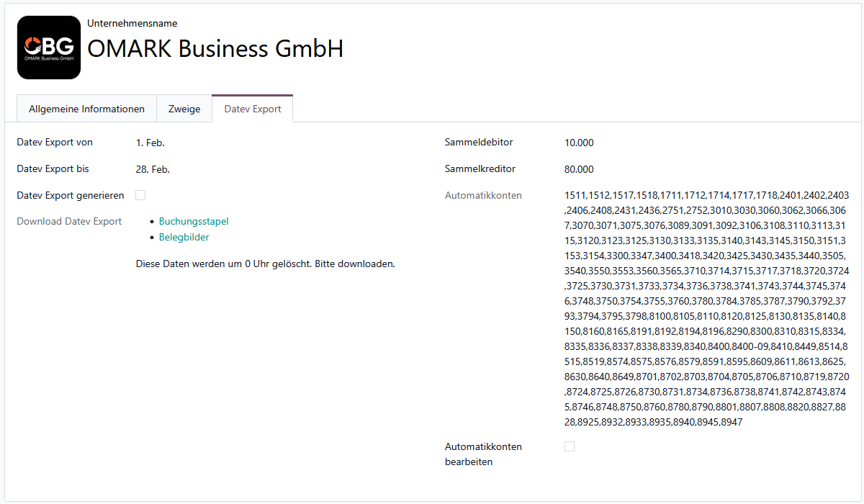Switch to the Allgemeine Informationen tab
This screenshot has width=864, height=504.
[86, 109]
